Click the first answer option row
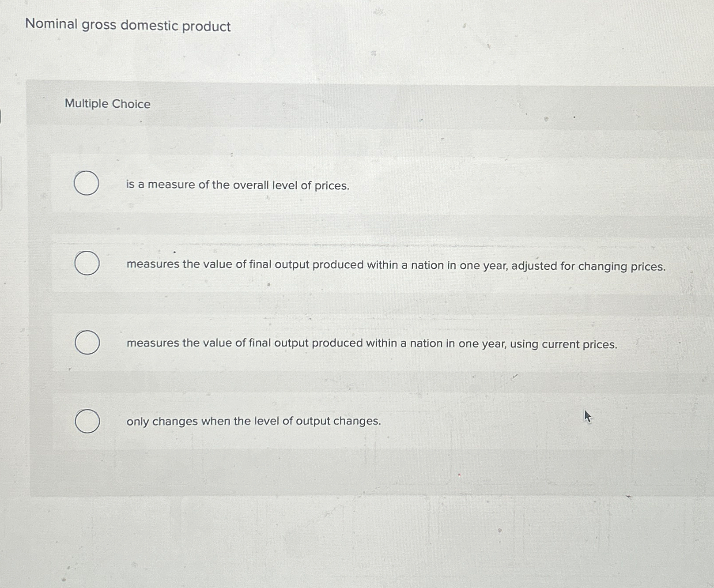714x588 pixels. [x=309, y=185]
